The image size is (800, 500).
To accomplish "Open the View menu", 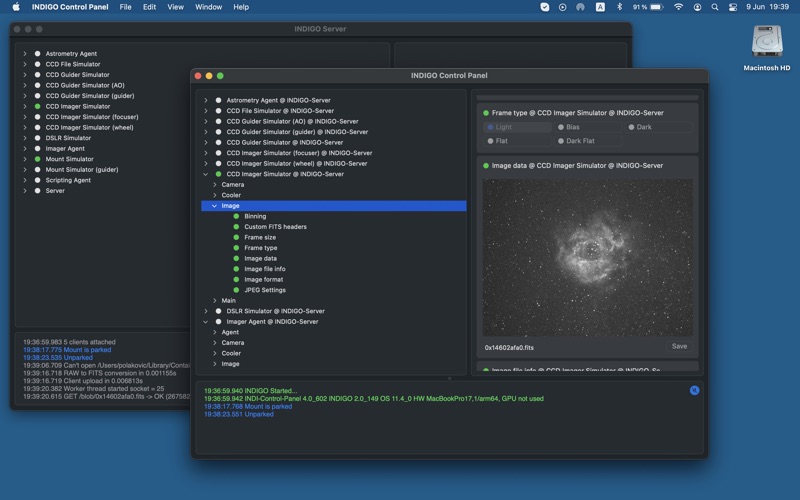I will (x=176, y=7).
